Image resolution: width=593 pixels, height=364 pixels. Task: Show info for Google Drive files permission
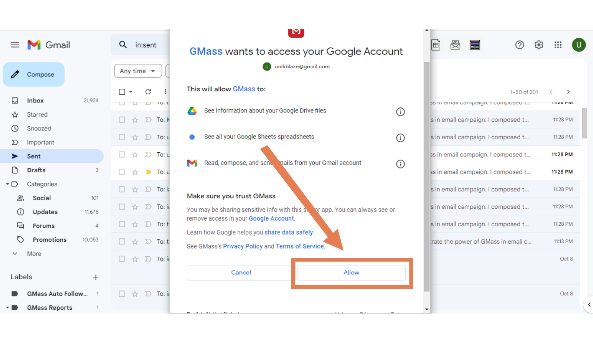400,112
